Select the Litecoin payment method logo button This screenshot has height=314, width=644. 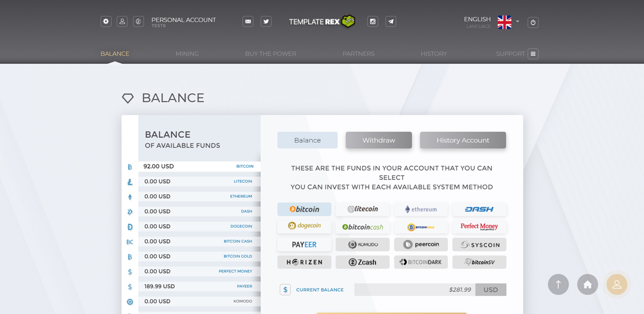click(363, 209)
